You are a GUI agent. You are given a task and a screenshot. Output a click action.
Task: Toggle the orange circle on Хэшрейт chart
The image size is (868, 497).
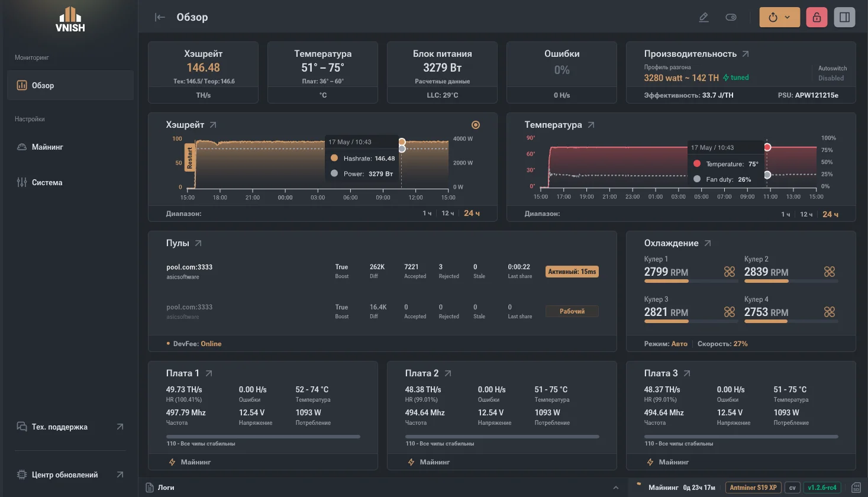[476, 125]
